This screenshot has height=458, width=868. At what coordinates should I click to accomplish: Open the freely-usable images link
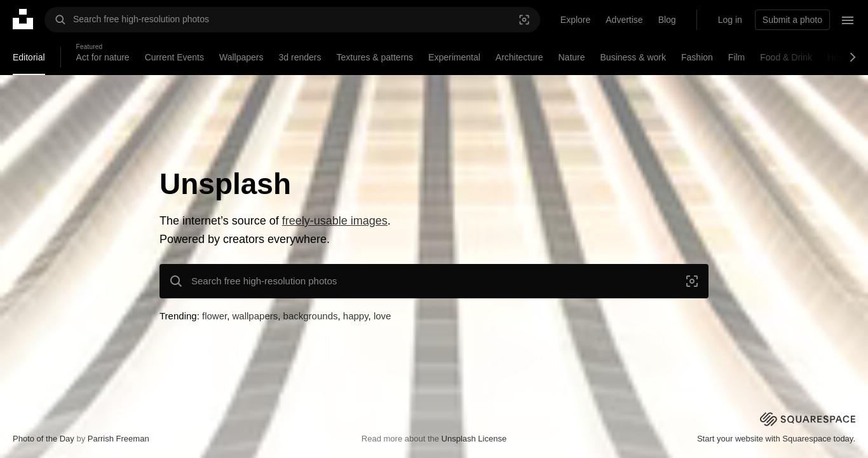(x=334, y=221)
